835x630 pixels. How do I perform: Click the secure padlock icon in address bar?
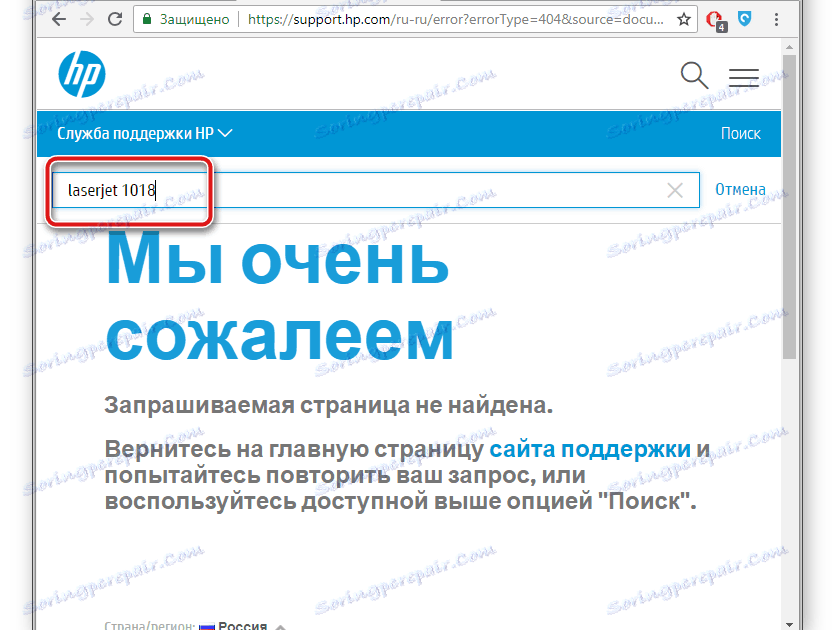(x=147, y=19)
